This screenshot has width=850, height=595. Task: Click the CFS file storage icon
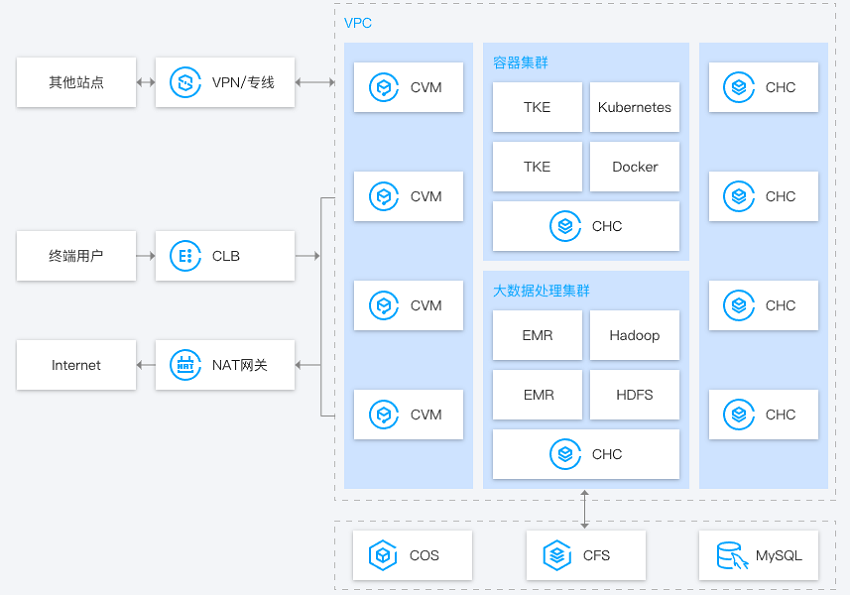[557, 555]
